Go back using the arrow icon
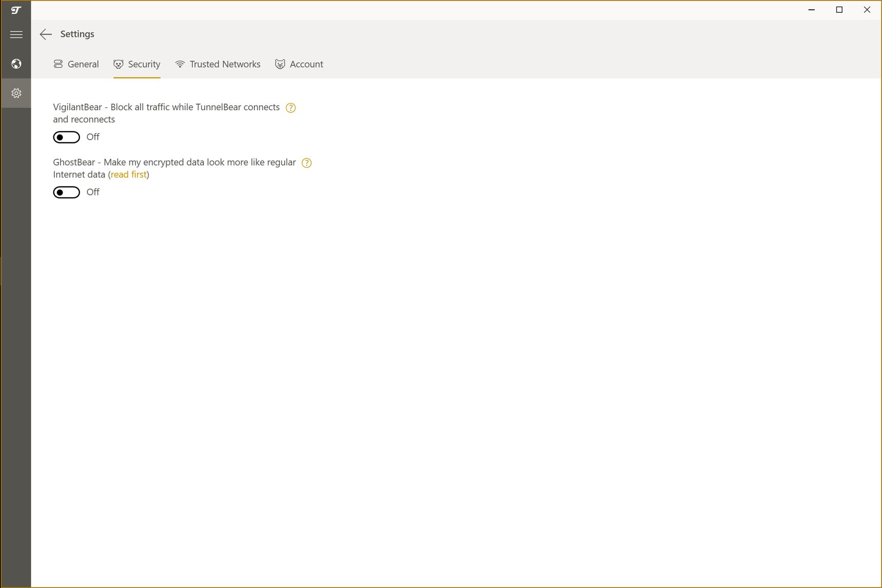This screenshot has width=882, height=588. point(46,34)
